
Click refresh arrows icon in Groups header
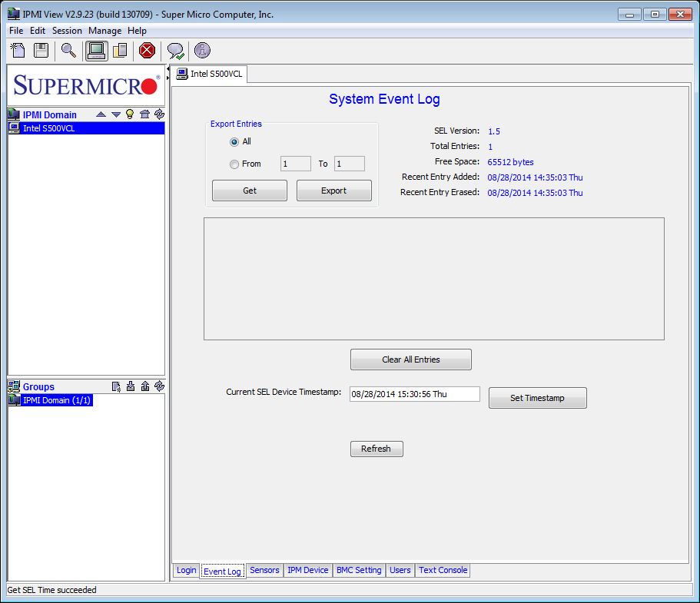159,386
